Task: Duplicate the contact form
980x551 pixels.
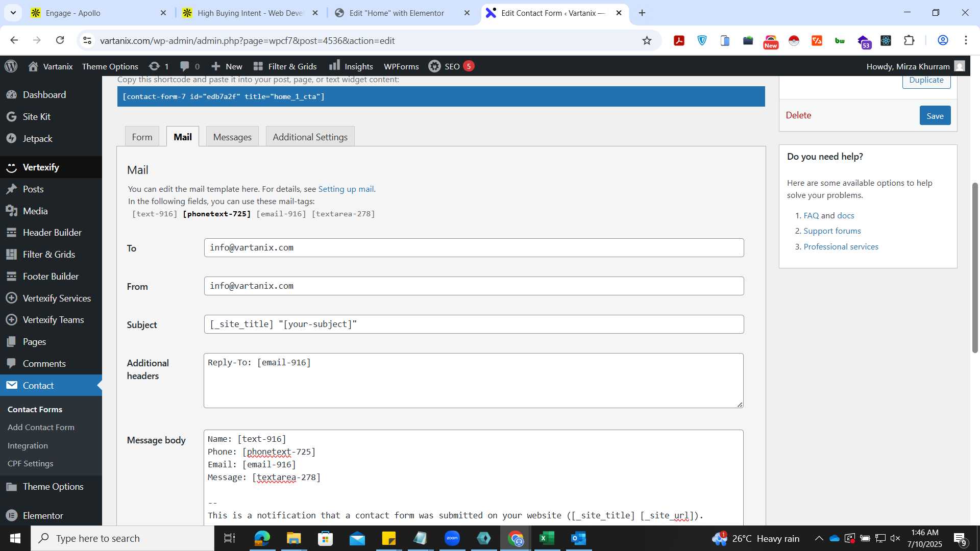Action: [926, 80]
